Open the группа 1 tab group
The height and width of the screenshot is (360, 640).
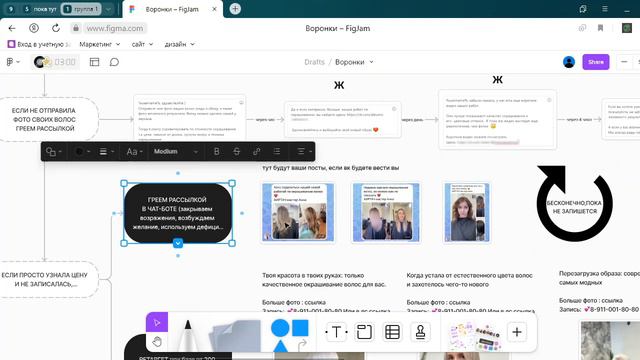click(x=81, y=9)
